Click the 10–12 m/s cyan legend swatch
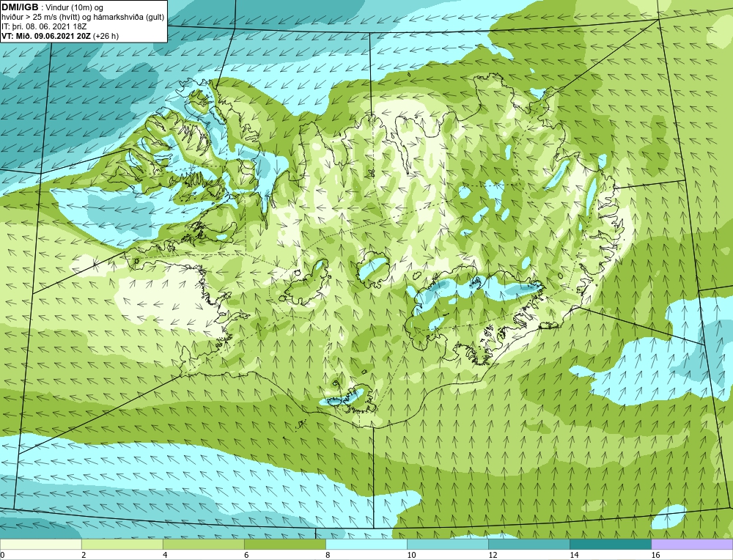733x560 pixels. (447, 544)
